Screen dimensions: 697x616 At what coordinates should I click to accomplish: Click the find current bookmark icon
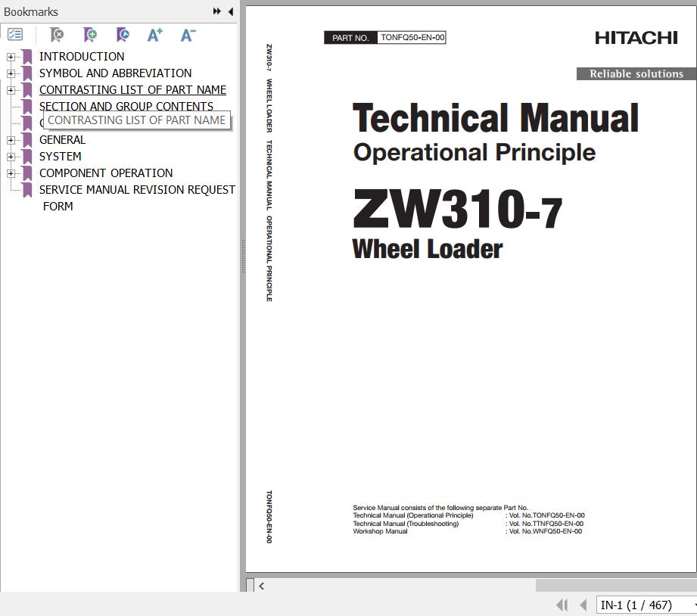pos(123,34)
